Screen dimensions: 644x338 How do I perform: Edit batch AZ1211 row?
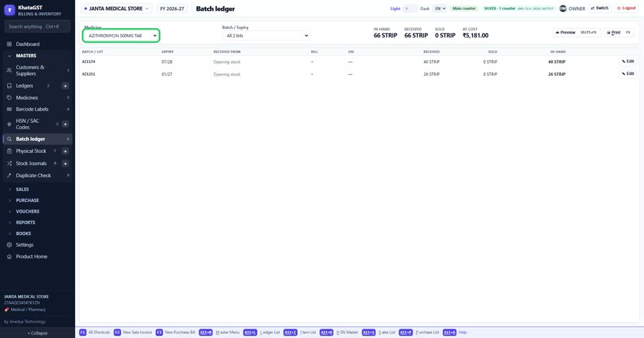628,74
